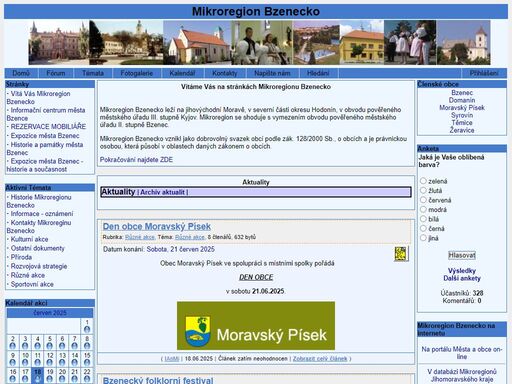Select the modrá poll option
Image resolution: width=512 pixels, height=384 pixels.
click(x=423, y=209)
